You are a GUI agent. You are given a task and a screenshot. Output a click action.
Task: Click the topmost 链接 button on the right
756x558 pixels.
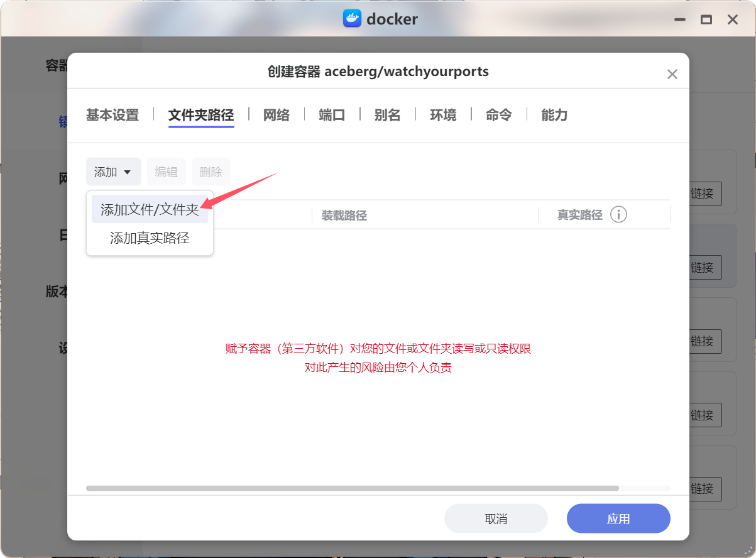[704, 194]
